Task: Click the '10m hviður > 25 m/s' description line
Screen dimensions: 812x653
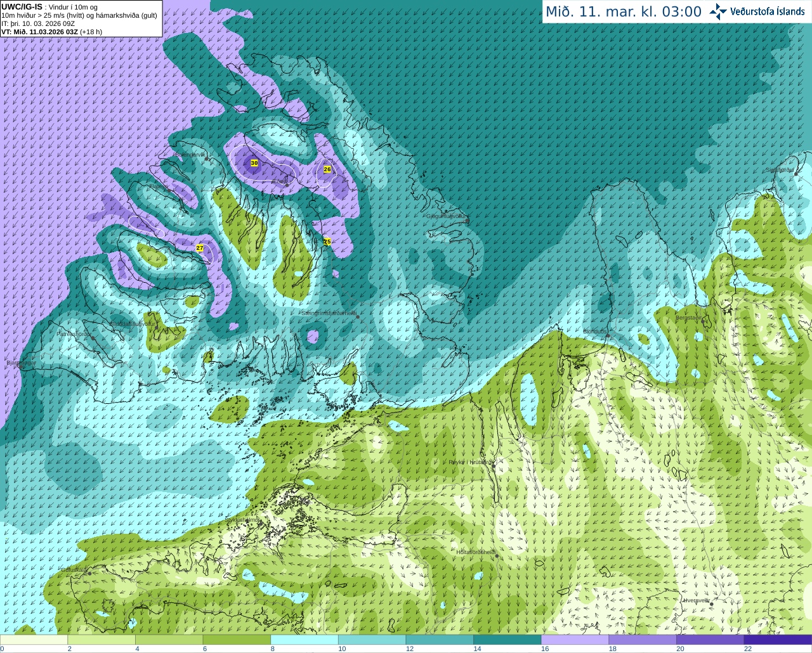Action: 79,15
